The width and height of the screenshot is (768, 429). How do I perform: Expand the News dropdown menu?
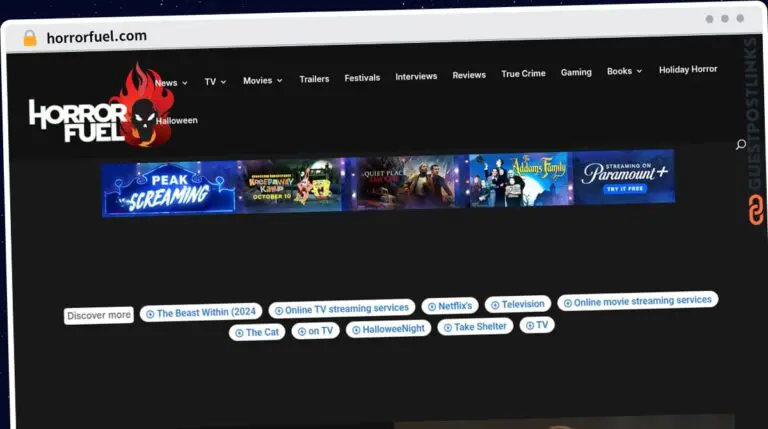pos(170,83)
